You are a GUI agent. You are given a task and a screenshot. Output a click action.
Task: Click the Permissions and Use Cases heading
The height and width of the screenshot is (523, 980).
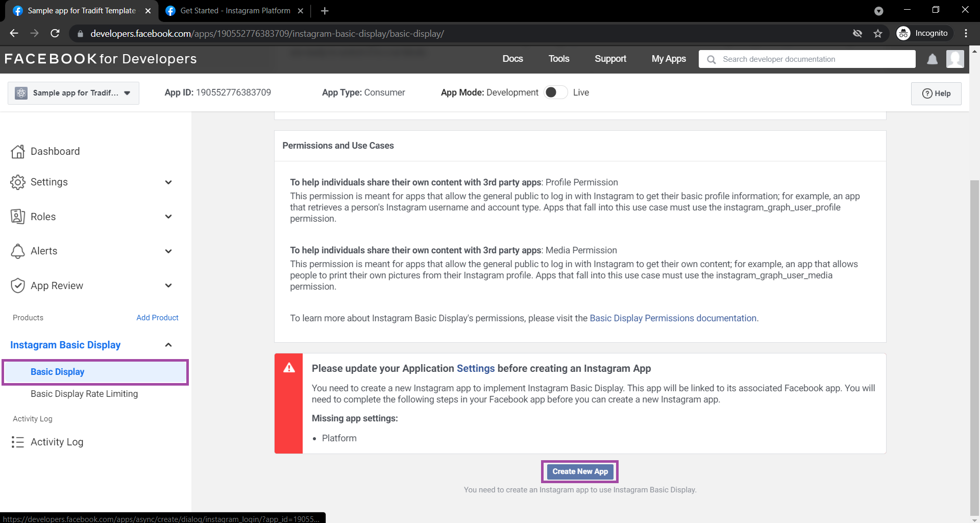point(338,146)
